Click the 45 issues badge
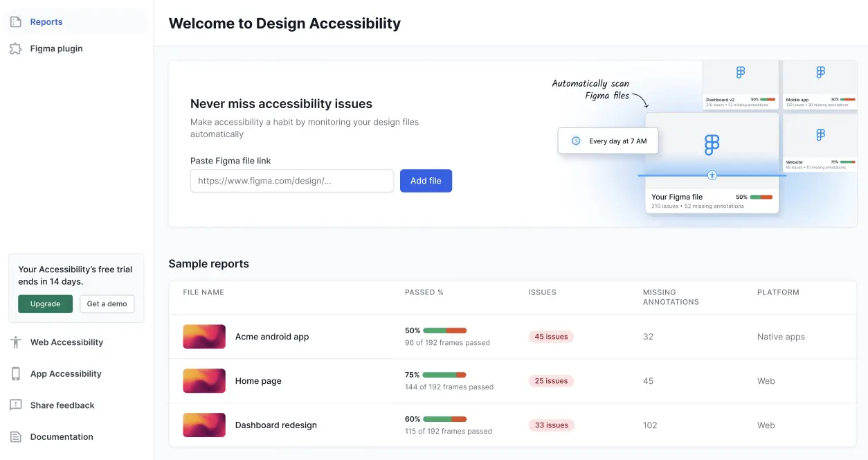 [x=551, y=336]
